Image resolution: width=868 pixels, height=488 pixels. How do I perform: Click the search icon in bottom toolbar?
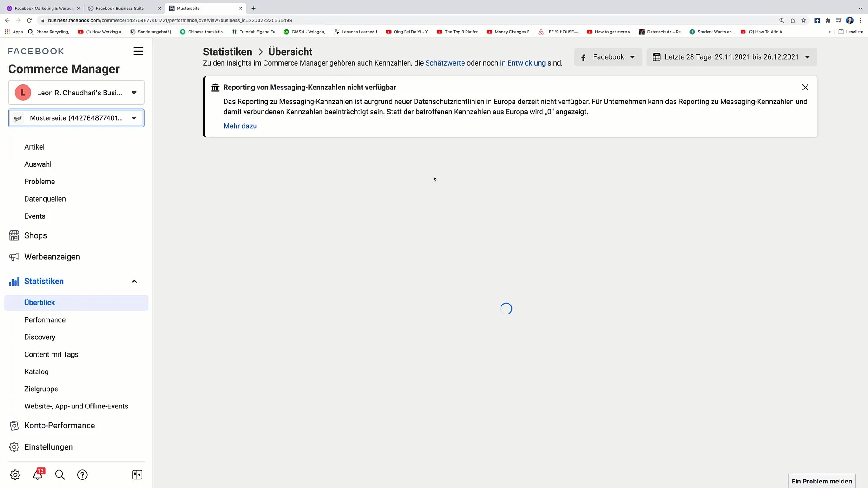coord(60,475)
